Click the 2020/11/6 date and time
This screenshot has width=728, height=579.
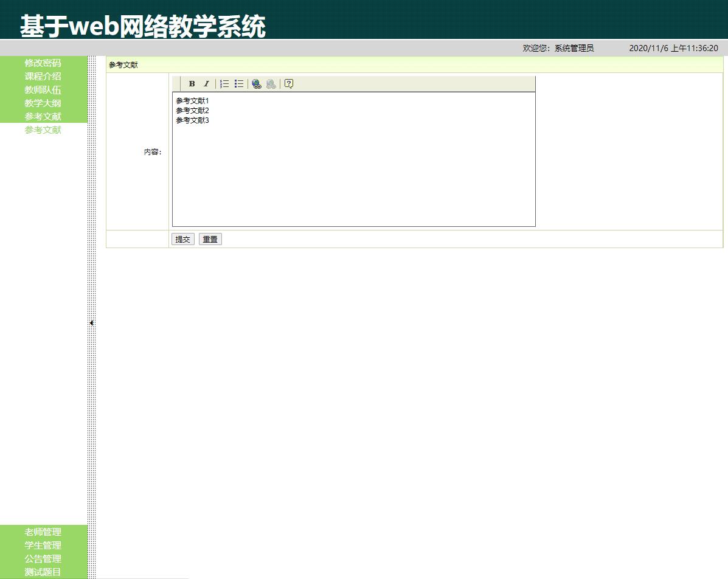coord(674,48)
